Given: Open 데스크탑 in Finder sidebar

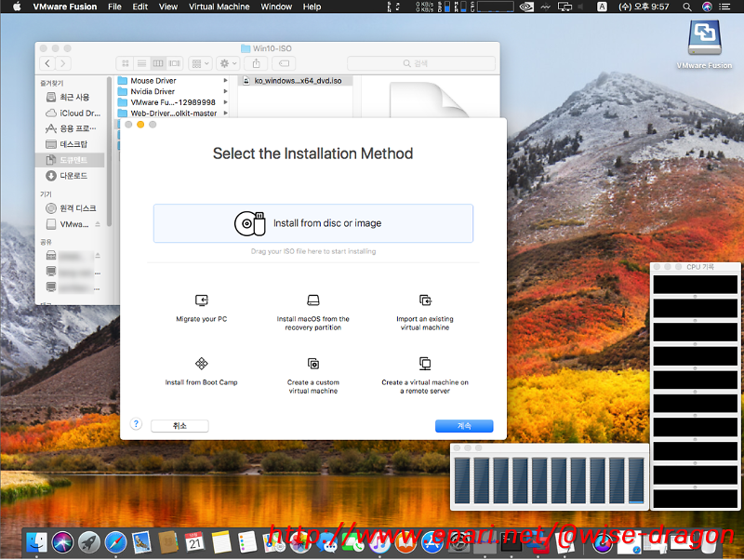Looking at the screenshot, I should point(70,144).
